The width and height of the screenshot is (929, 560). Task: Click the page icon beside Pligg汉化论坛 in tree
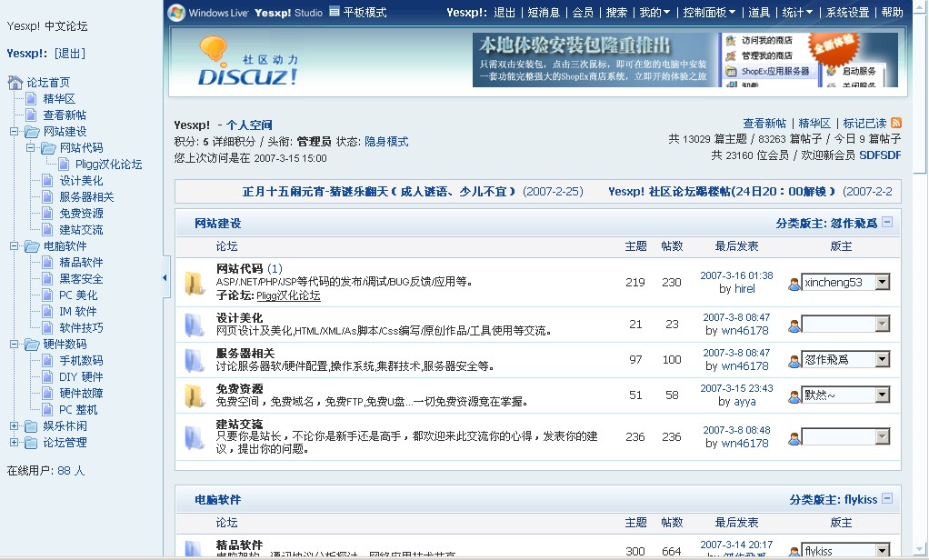pos(64,165)
